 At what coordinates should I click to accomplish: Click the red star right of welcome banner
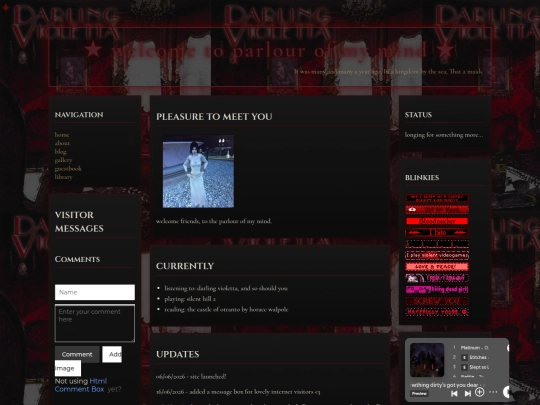point(445,50)
